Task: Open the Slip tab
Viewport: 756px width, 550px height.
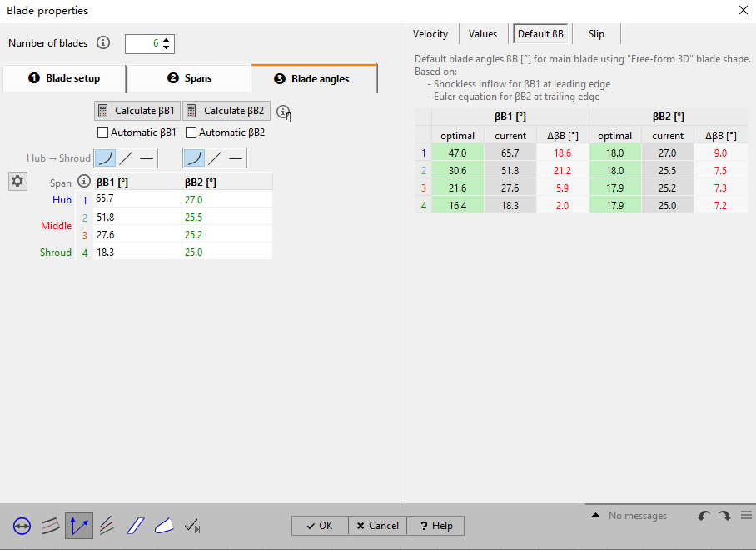Action: (596, 34)
